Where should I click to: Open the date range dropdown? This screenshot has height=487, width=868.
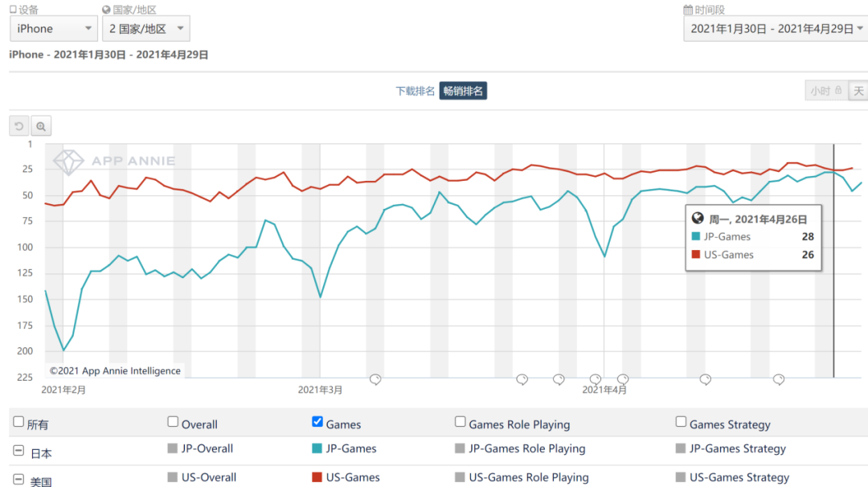(776, 28)
